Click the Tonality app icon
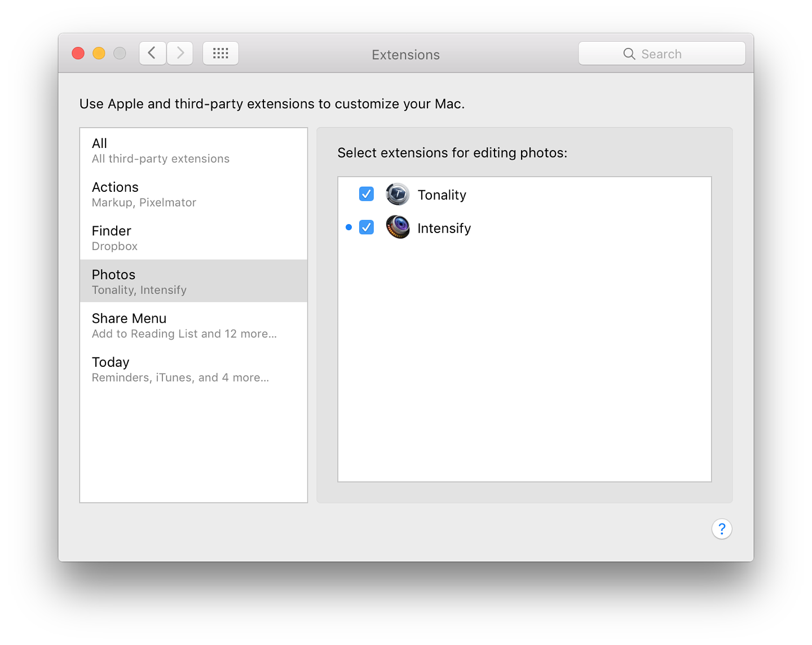Viewport: 812px width, 645px height. [398, 195]
